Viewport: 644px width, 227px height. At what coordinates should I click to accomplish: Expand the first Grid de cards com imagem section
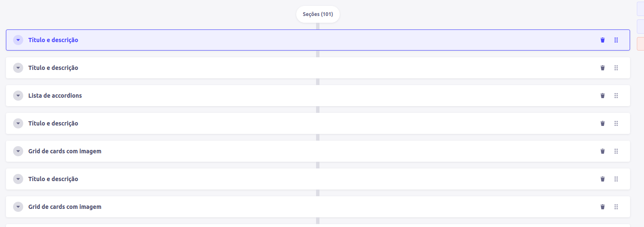[18, 151]
